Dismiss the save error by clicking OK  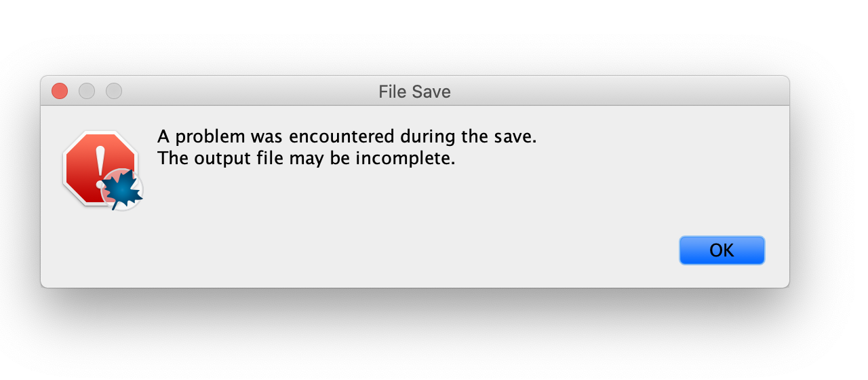click(722, 250)
